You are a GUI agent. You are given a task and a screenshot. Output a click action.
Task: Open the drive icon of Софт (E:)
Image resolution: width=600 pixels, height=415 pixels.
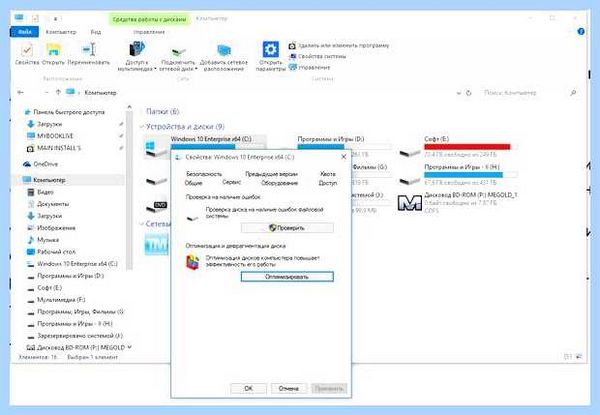click(x=410, y=153)
